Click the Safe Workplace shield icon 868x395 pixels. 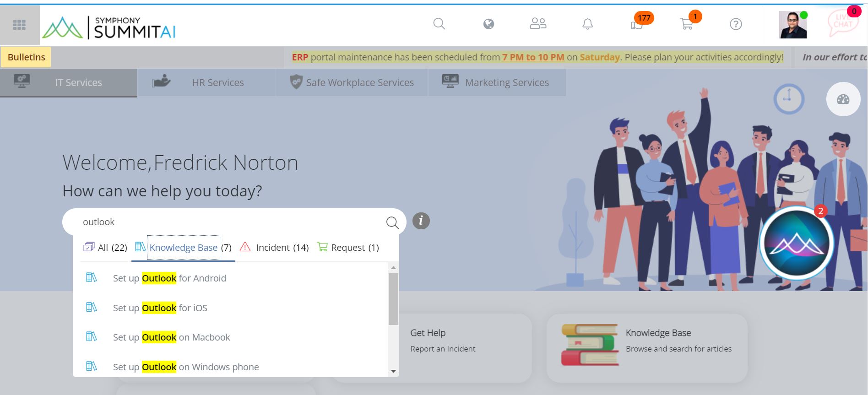(x=296, y=82)
